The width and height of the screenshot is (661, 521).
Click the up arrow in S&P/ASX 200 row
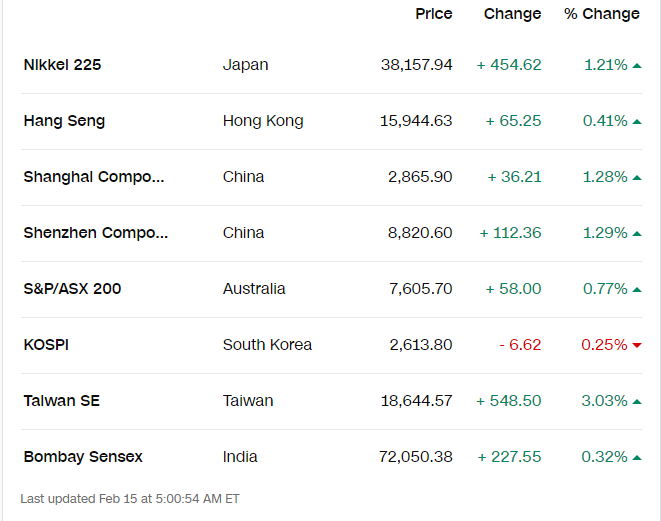[x=637, y=290]
